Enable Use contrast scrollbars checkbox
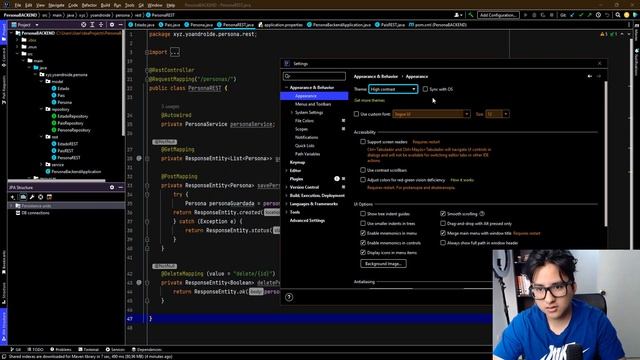640x360 pixels. pos(363,170)
